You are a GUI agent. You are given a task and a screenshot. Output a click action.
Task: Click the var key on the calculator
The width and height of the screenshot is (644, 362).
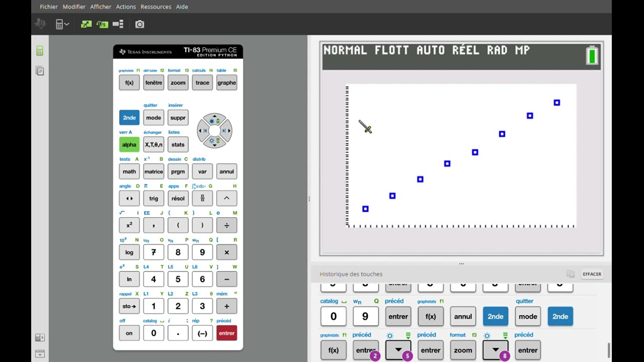tap(202, 171)
